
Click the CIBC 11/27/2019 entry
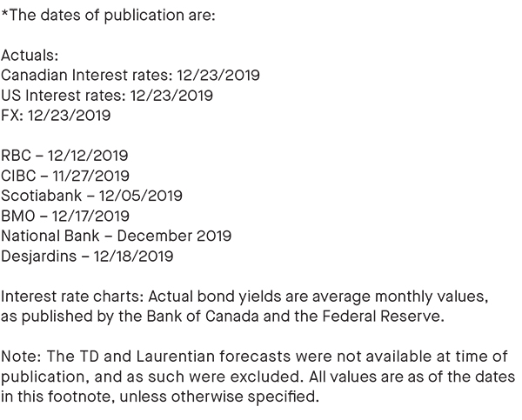65,176
